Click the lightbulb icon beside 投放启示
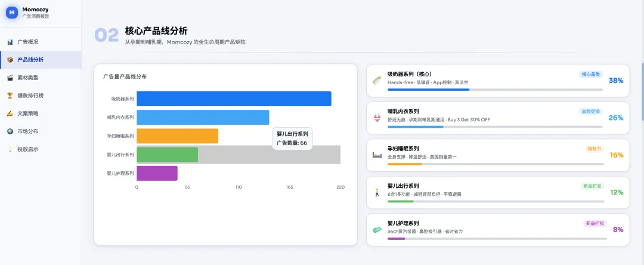Viewport: 644px width, 265px height. [x=10, y=149]
